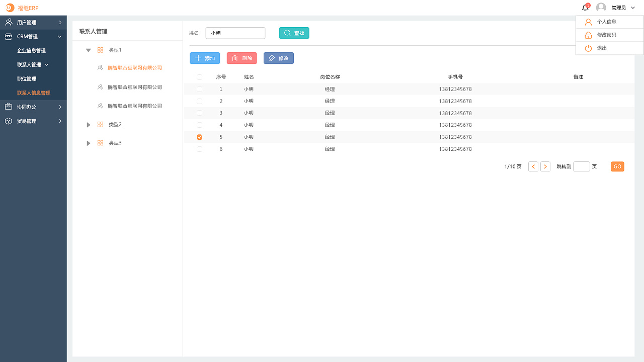Check the checkbox for row 1
This screenshot has width=644, height=362.
click(x=200, y=89)
